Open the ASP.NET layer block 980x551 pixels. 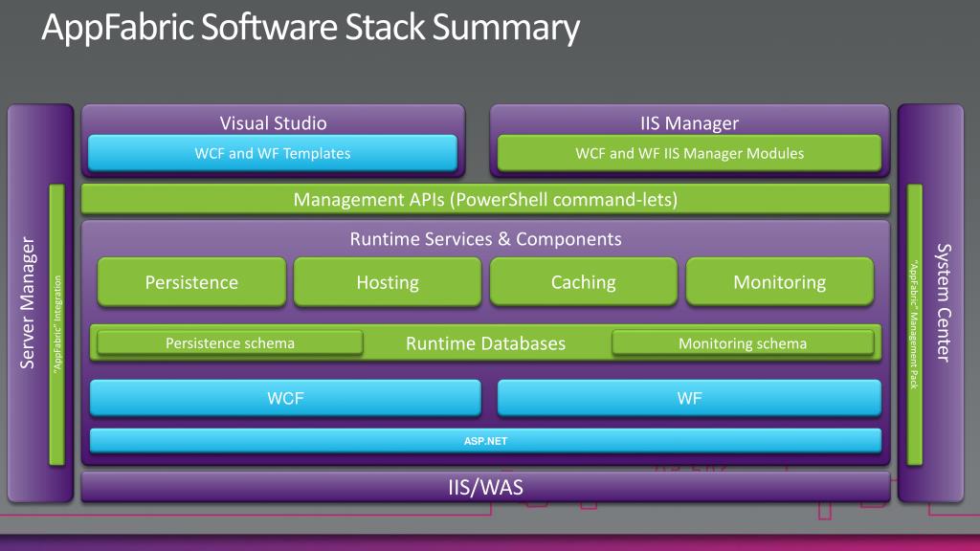[x=484, y=441]
